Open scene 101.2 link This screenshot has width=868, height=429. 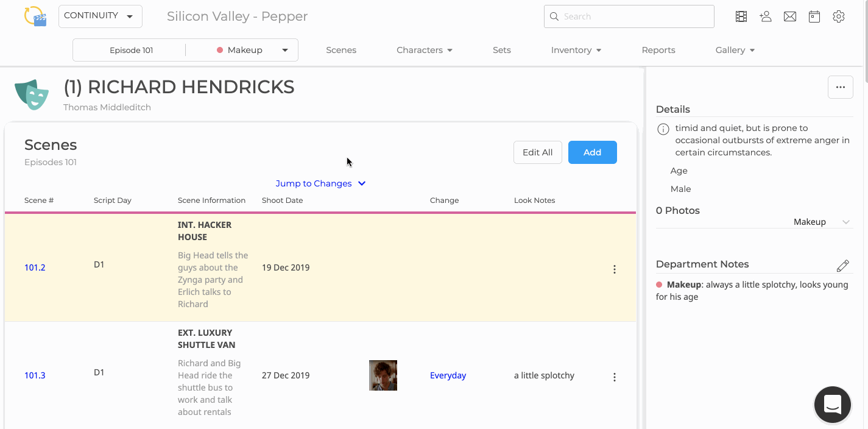click(35, 268)
